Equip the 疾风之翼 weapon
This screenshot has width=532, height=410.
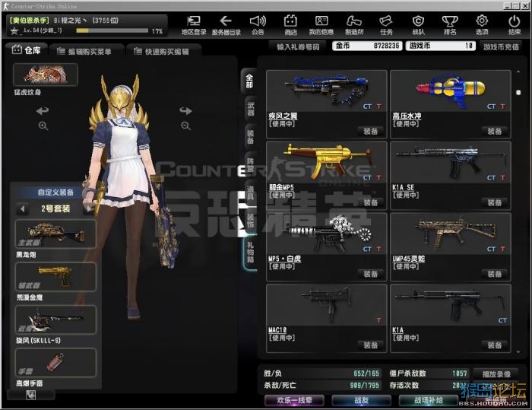pyautogui.click(x=371, y=132)
